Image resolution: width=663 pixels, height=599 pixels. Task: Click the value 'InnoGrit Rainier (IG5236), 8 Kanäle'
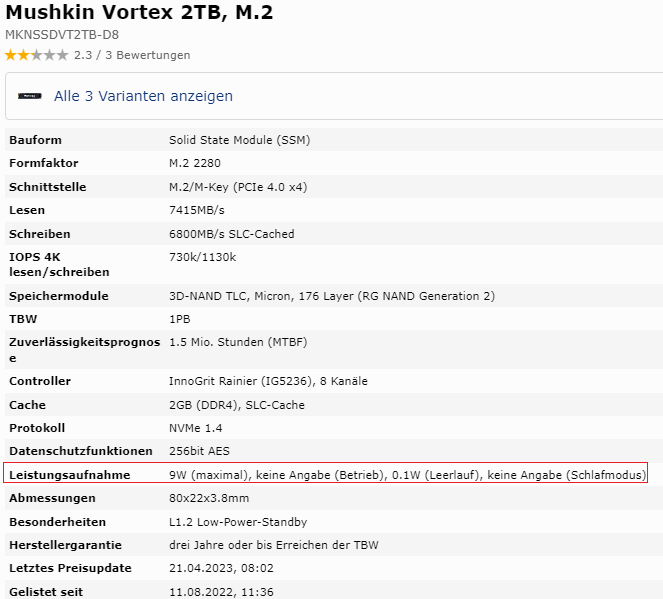click(268, 381)
